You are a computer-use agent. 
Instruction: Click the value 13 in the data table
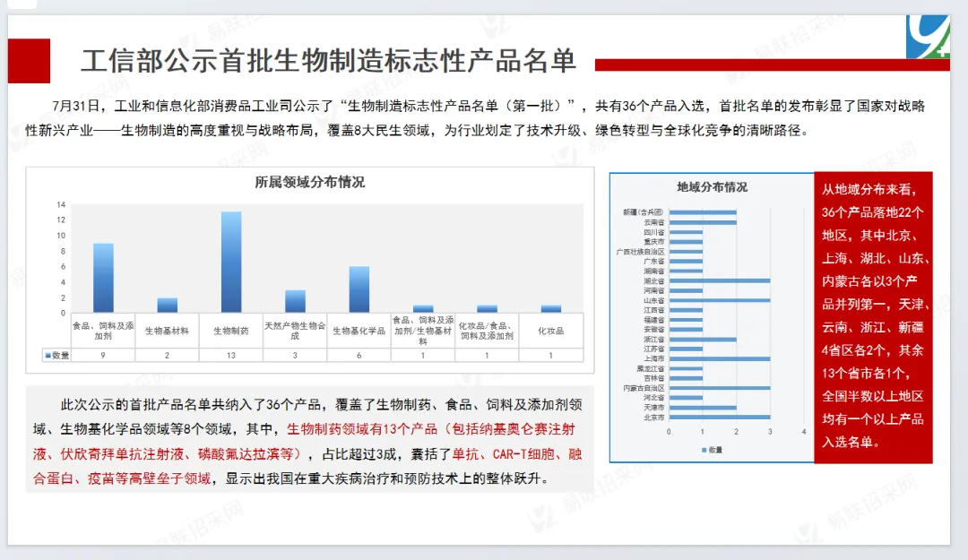(x=231, y=355)
